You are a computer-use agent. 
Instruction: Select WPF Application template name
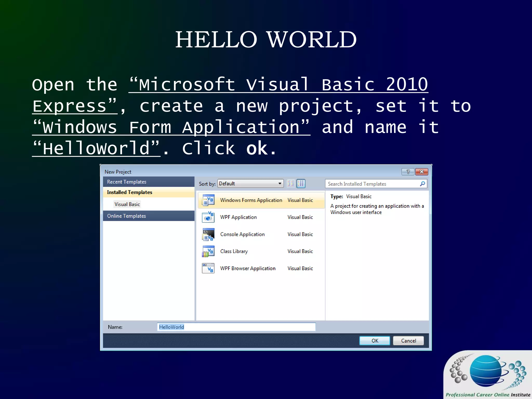click(x=238, y=217)
